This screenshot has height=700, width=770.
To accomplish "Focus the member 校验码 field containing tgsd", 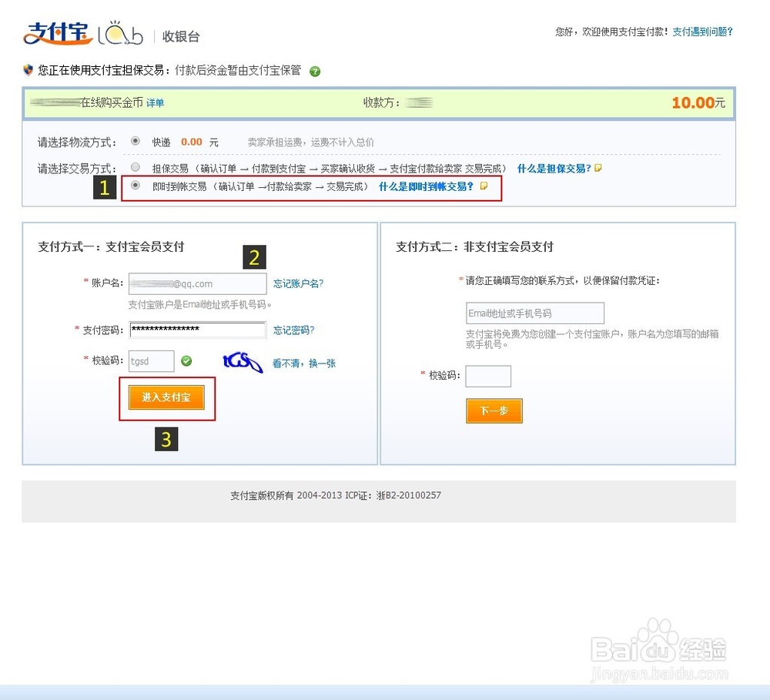I will [151, 361].
